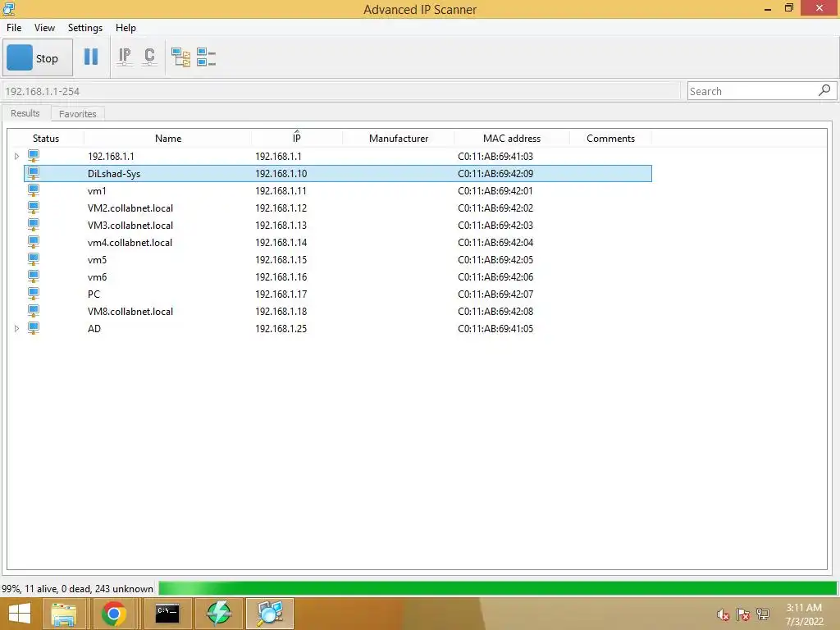Click the computer icon for AD
Screen dimensions: 840x630
click(33, 328)
